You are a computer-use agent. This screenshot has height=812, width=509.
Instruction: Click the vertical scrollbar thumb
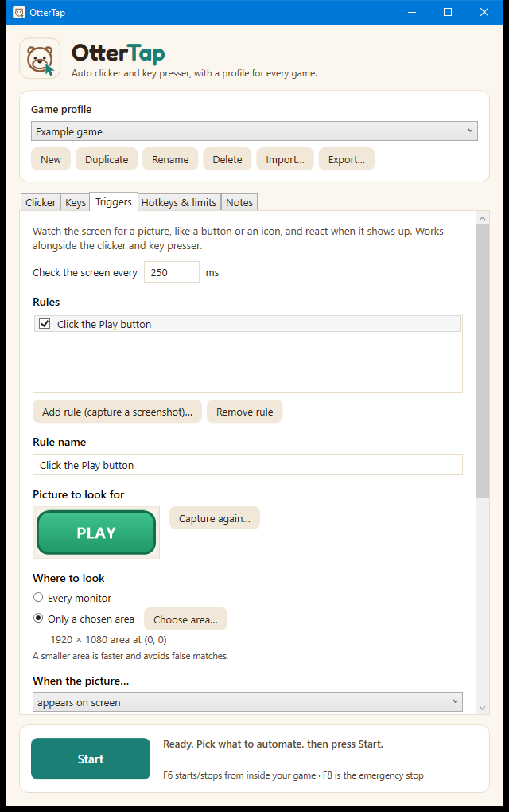[482, 361]
